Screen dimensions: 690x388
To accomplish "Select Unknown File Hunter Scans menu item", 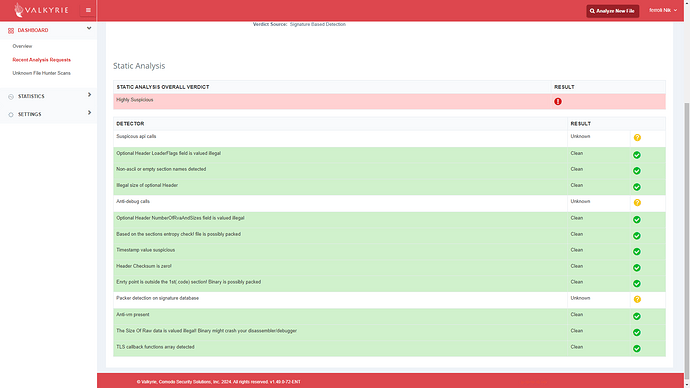I will tap(41, 73).
